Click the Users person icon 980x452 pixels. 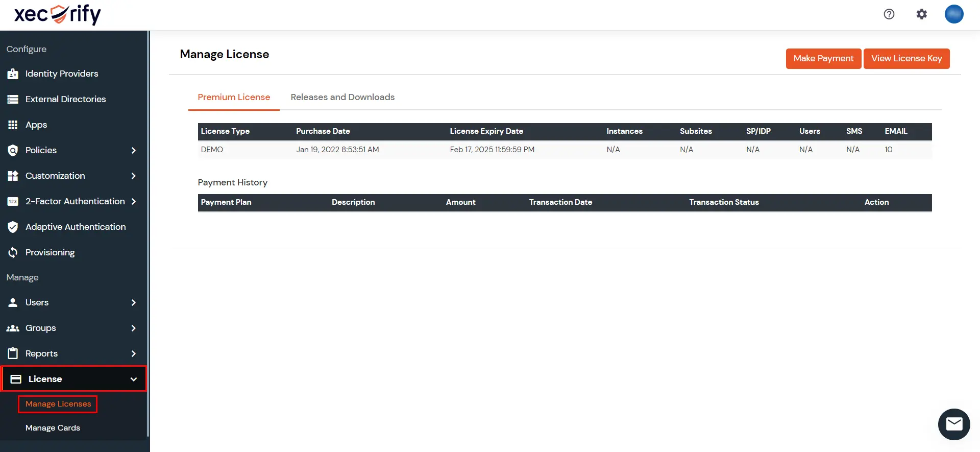coord(13,302)
